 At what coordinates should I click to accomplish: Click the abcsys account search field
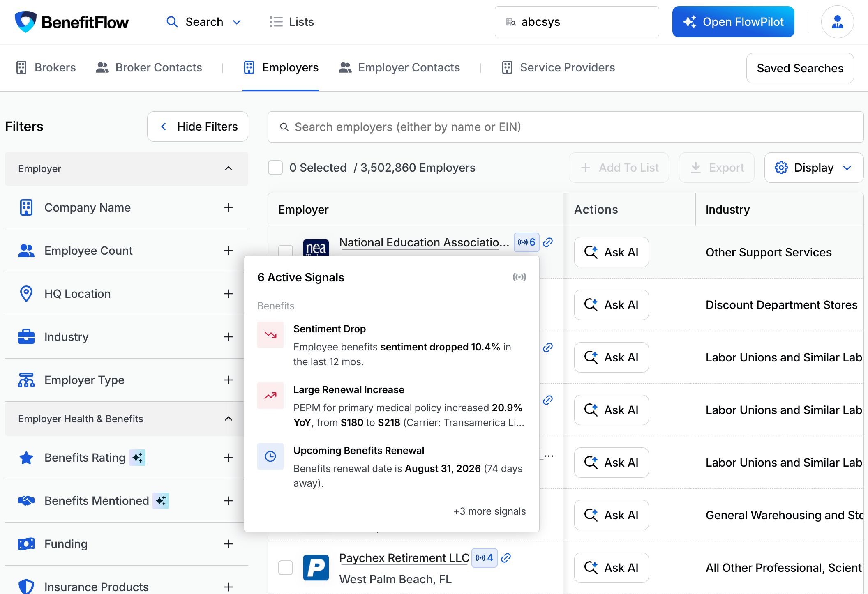(x=577, y=22)
